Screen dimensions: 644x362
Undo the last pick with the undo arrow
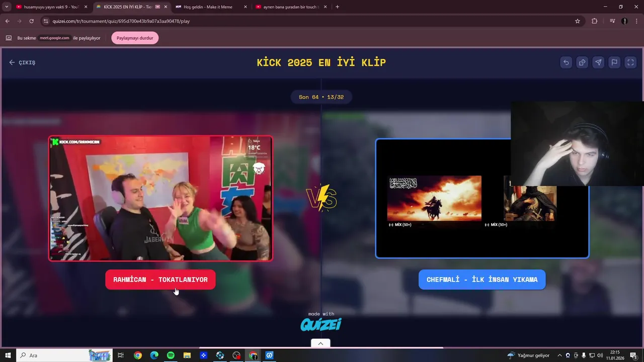(x=566, y=62)
